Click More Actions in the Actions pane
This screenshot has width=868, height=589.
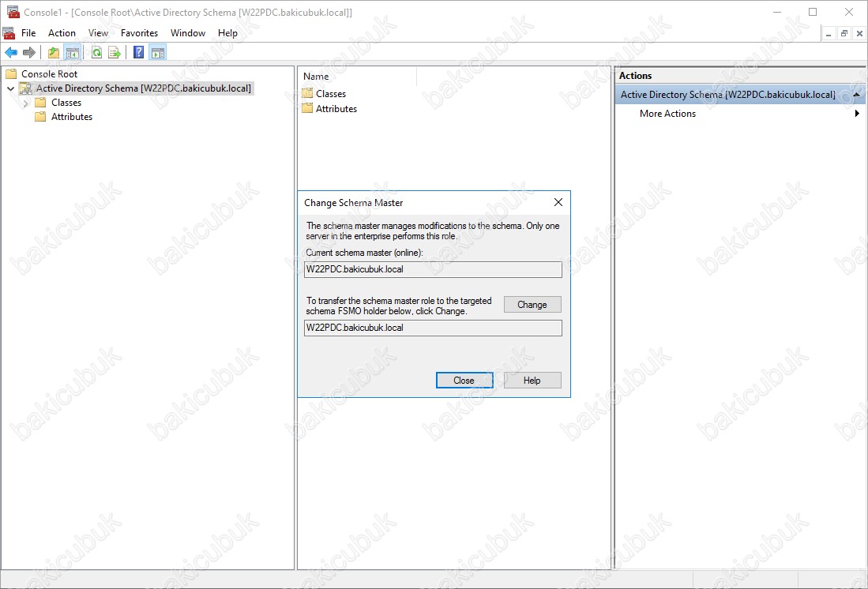[667, 114]
